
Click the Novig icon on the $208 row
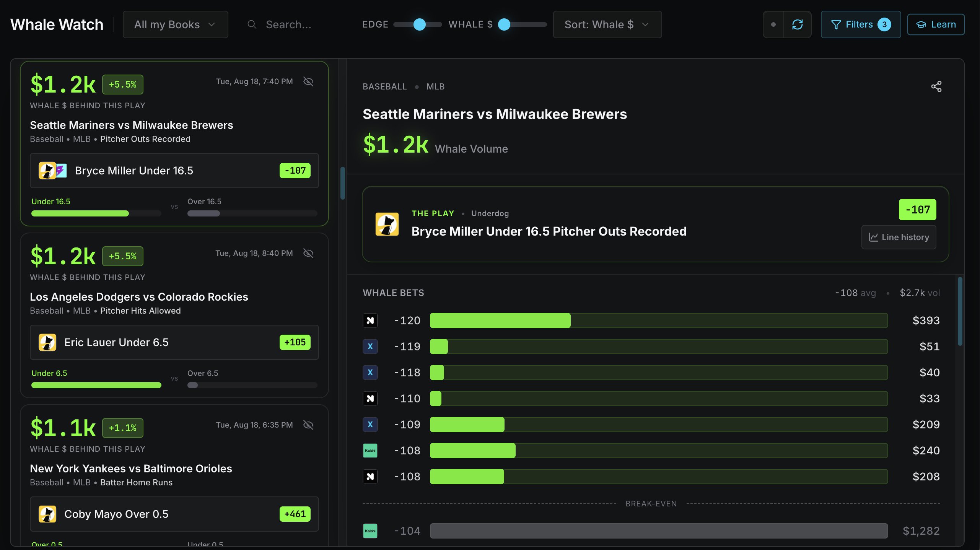coord(370,477)
